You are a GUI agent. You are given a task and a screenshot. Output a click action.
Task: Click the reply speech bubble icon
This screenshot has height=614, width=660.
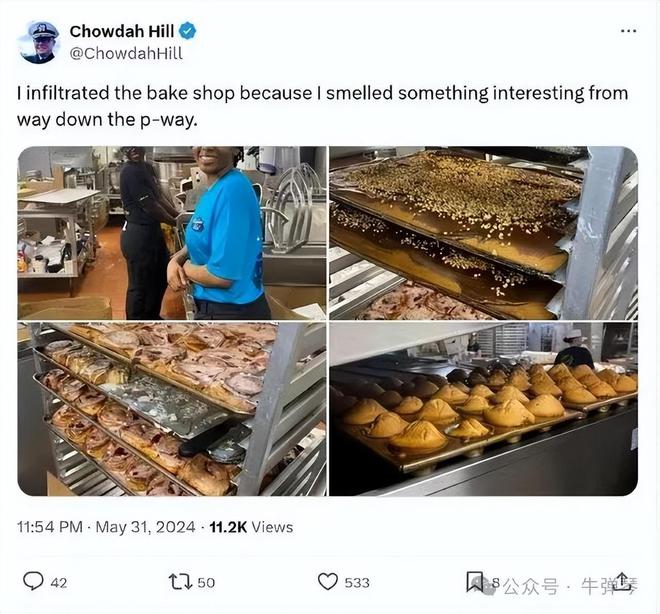(33, 581)
